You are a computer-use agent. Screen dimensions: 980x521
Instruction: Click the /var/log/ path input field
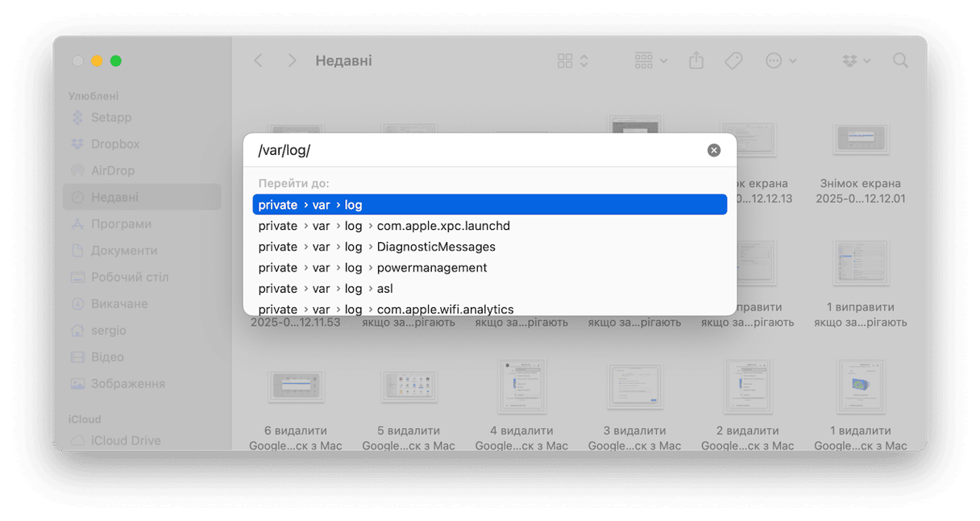coord(477,150)
